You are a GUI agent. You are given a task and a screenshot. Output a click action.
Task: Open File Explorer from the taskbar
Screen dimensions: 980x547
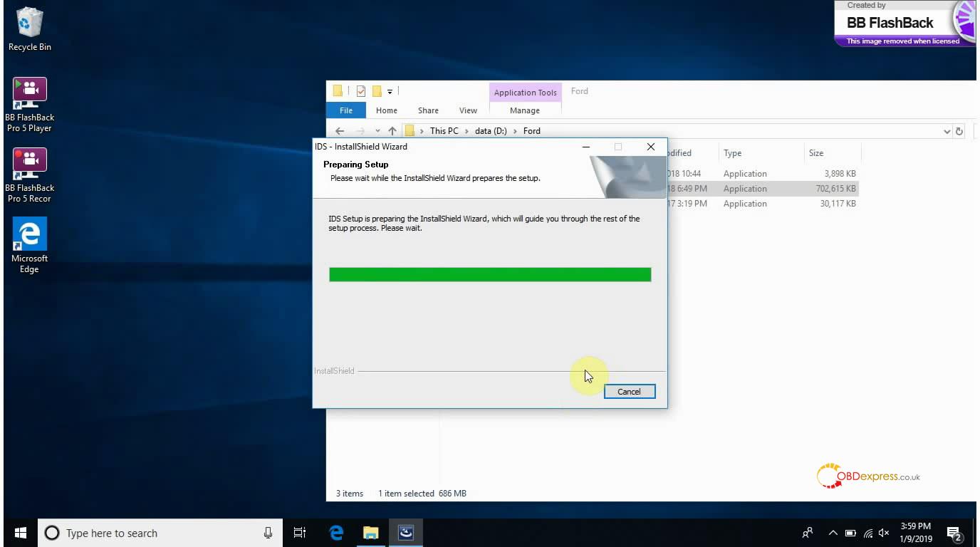coord(370,533)
